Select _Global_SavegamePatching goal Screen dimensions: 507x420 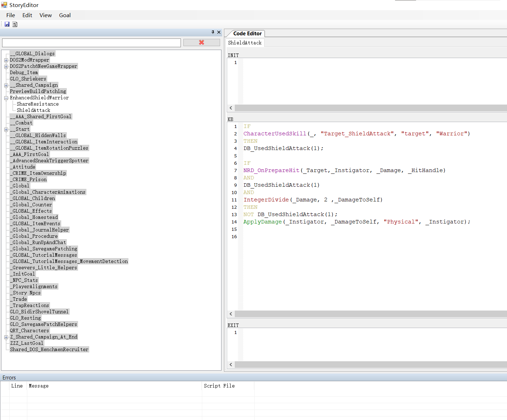pos(44,249)
